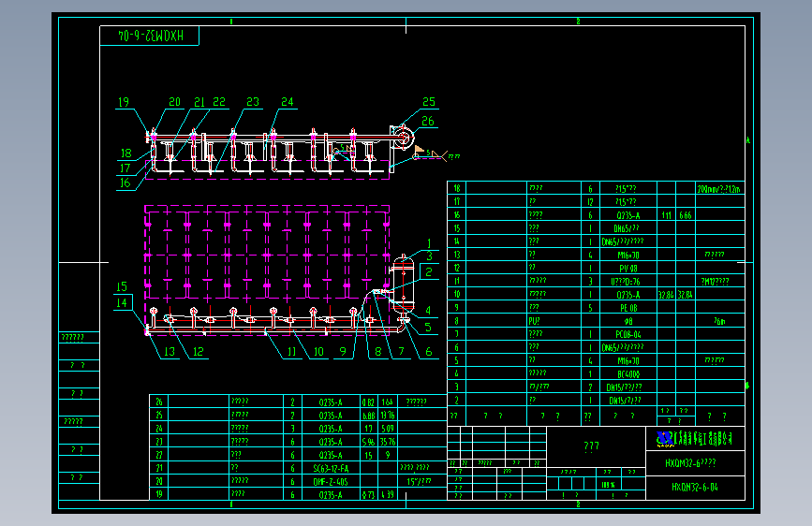Select callout number 11 below the lower view
The width and height of the screenshot is (812, 526).
click(x=291, y=352)
